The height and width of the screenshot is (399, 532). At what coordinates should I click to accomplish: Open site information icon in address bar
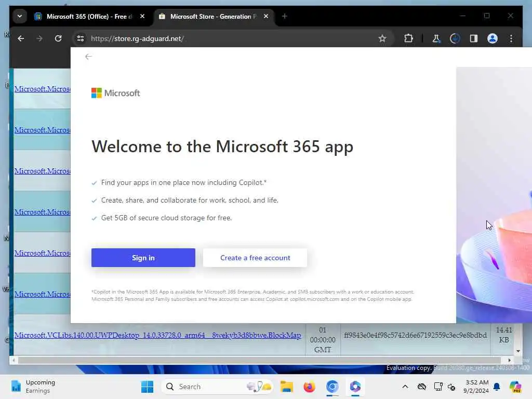click(x=81, y=38)
